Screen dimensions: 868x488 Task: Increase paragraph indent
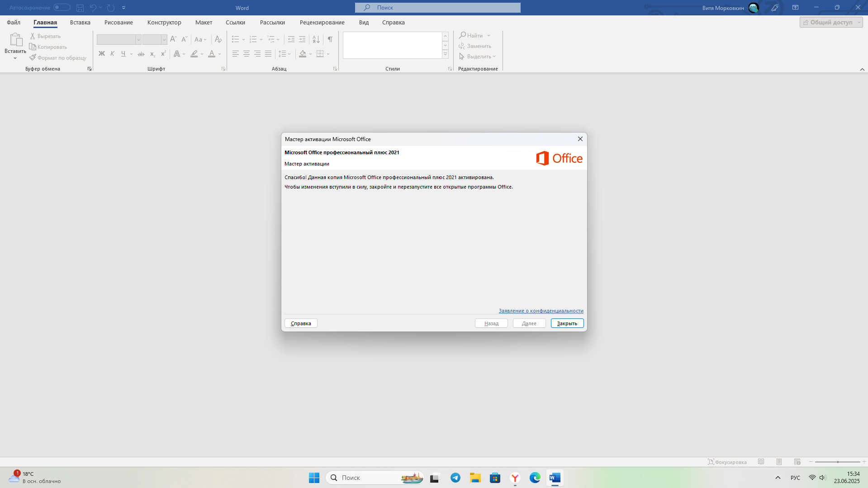click(x=302, y=39)
